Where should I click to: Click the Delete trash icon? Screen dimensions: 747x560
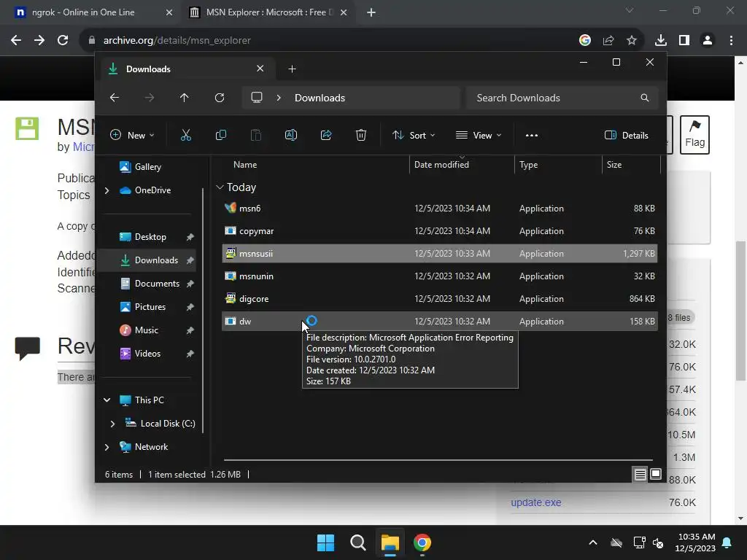coord(361,135)
